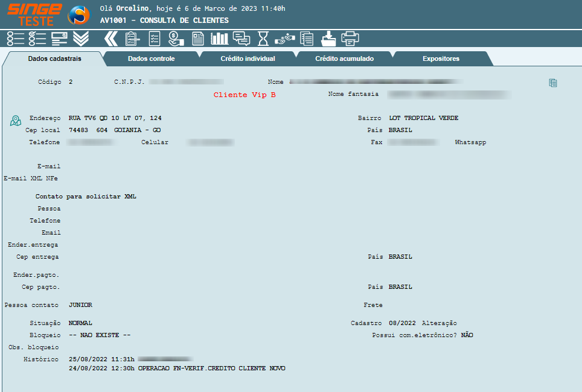582x392 pixels.
Task: Click the chat bubbles messages icon
Action: click(x=241, y=39)
